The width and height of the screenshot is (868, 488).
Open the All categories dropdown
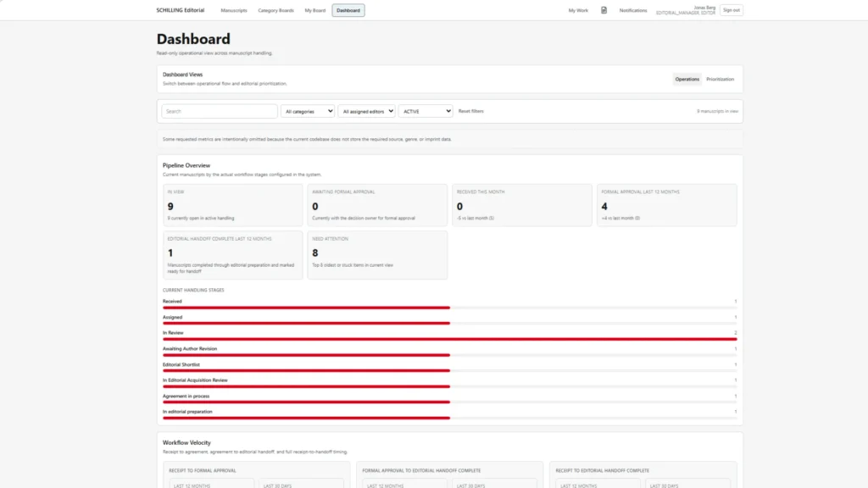[x=308, y=111]
